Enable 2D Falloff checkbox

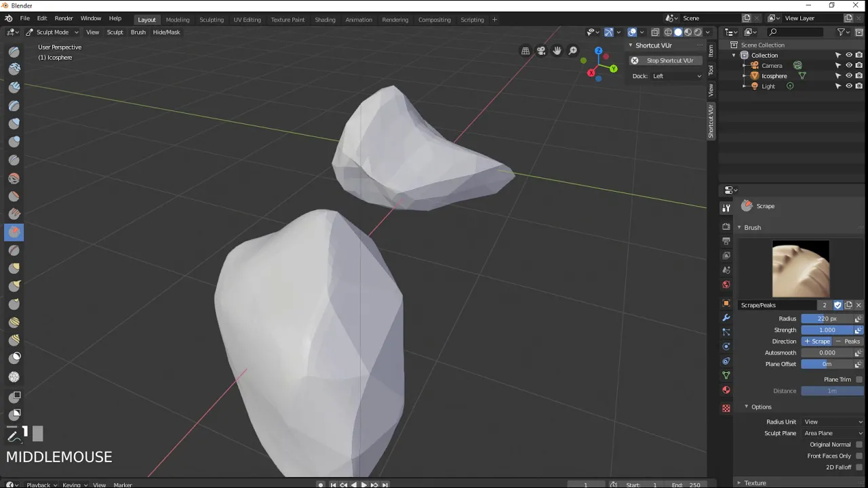[x=859, y=467]
